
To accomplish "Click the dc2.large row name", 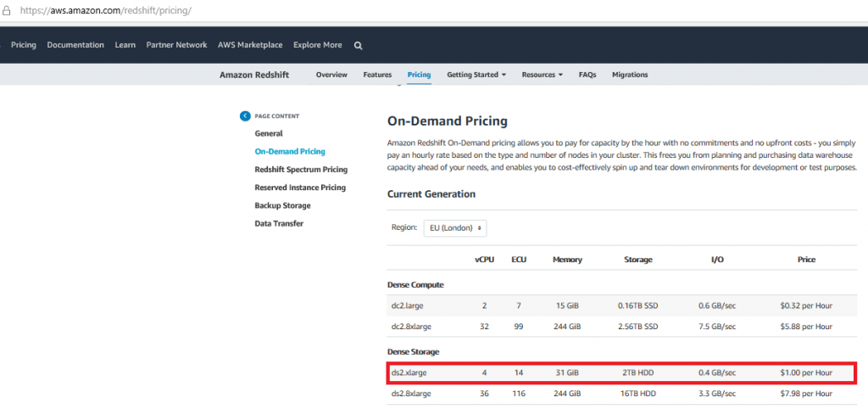I will click(408, 305).
